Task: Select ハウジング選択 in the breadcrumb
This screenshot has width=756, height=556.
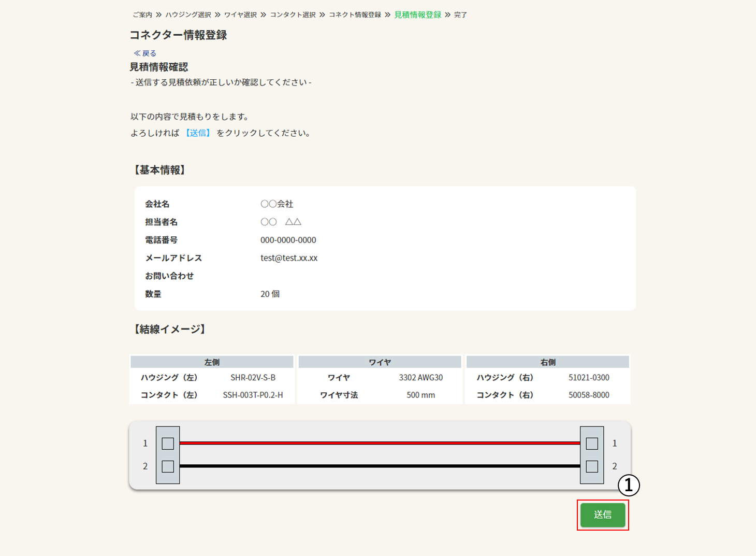Action: tap(188, 15)
